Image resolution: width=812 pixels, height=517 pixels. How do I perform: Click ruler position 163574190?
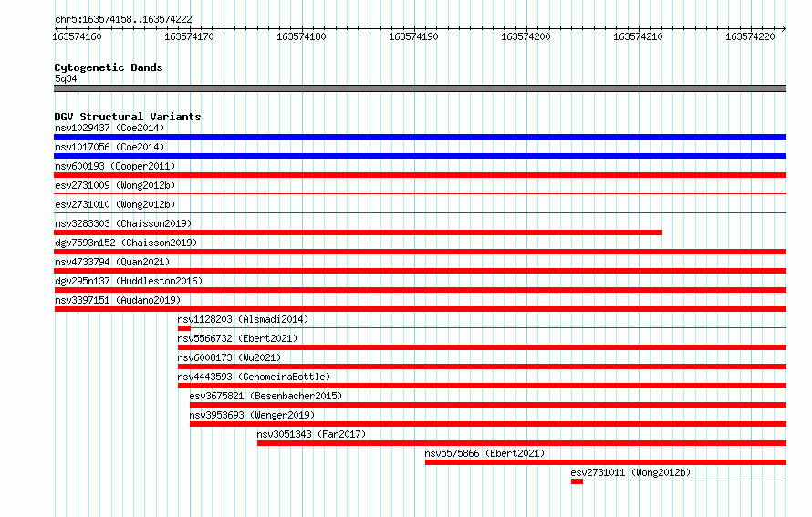(413, 36)
